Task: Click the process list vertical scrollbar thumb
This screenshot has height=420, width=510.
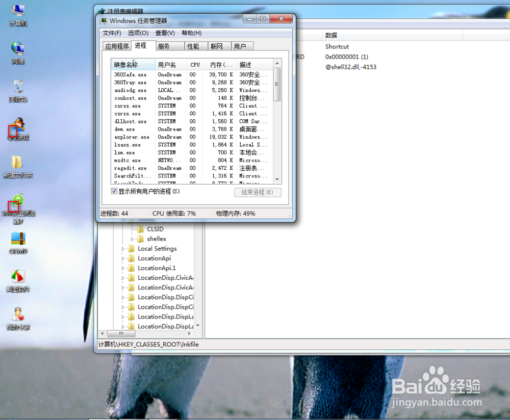Action: tap(277, 85)
